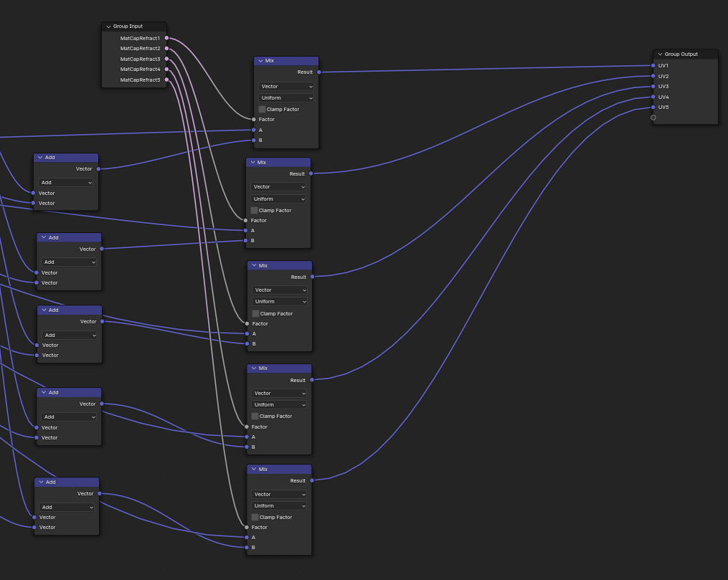Image resolution: width=728 pixels, height=580 pixels.
Task: Click the Result socket of the topmost Mix node
Action: (x=318, y=72)
